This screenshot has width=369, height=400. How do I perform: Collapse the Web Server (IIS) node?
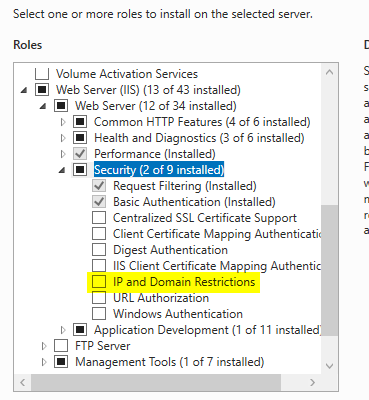pyautogui.click(x=24, y=90)
